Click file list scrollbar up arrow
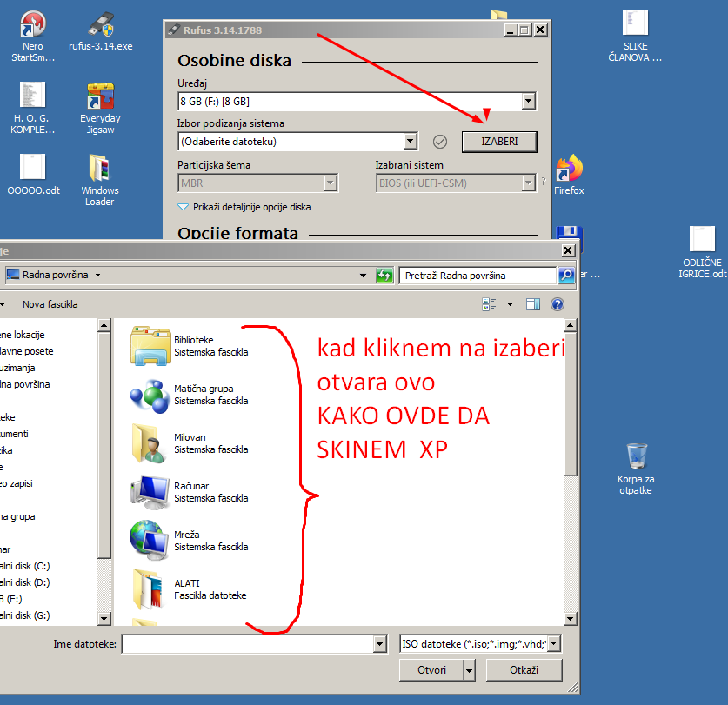 (571, 325)
